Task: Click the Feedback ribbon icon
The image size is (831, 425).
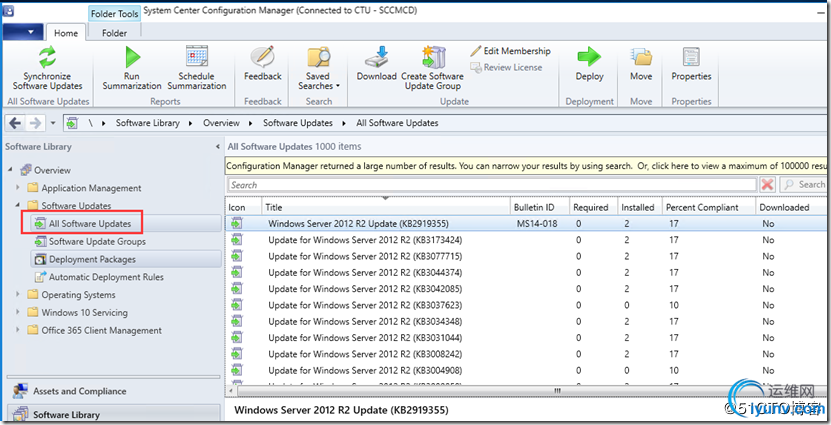Action: [x=262, y=57]
